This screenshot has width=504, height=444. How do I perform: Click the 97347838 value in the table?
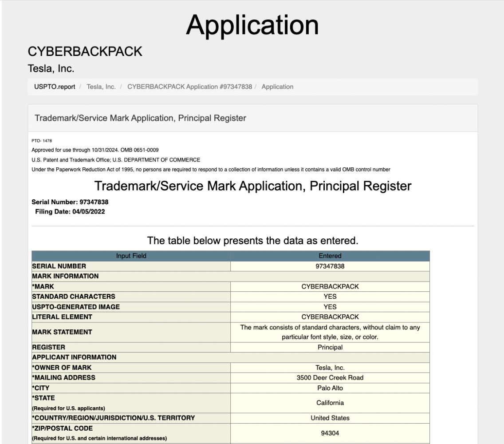330,266
